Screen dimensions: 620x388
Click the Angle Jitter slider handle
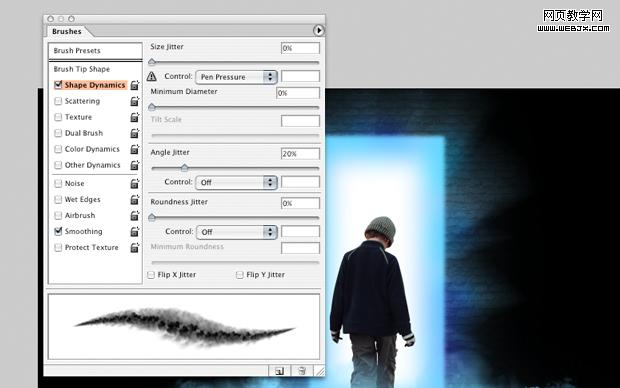click(184, 168)
